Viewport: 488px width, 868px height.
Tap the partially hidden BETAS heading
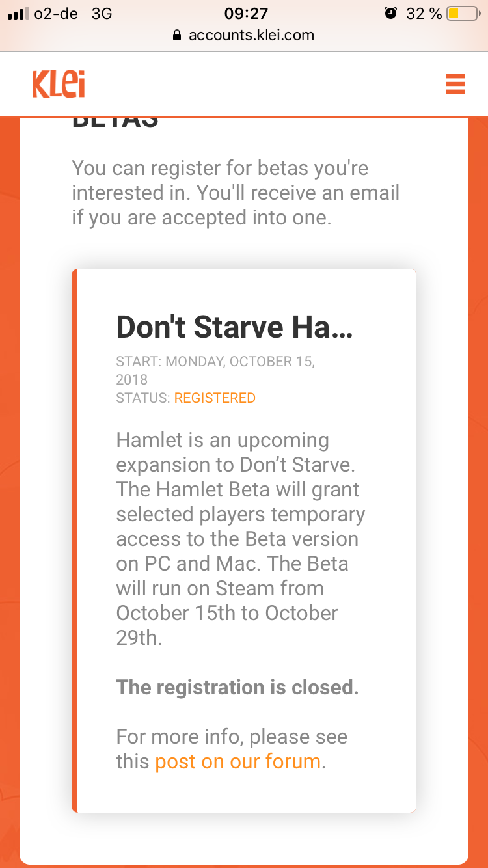115,122
